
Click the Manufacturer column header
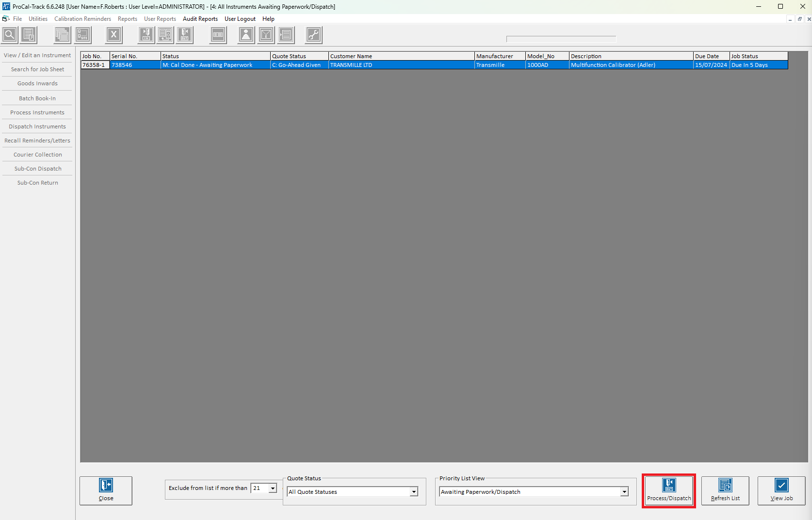(500, 56)
